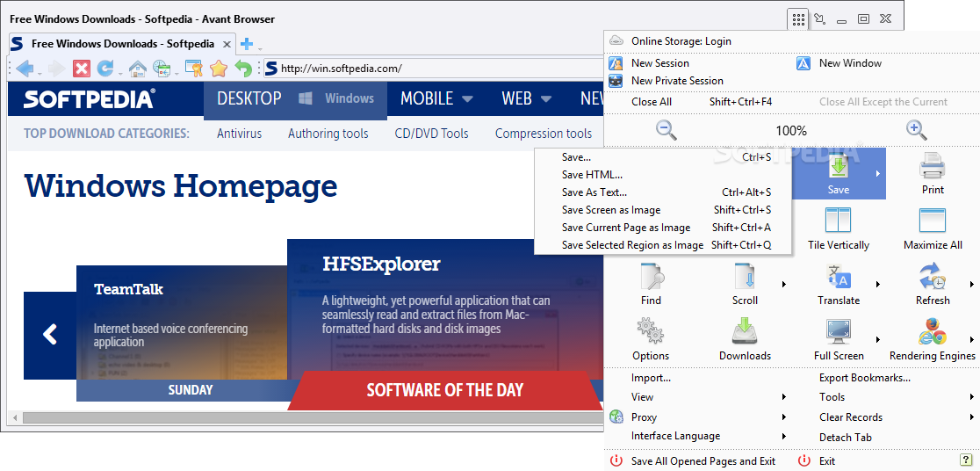
Task: Click the arrow tray icon in title bar
Action: click(820, 19)
